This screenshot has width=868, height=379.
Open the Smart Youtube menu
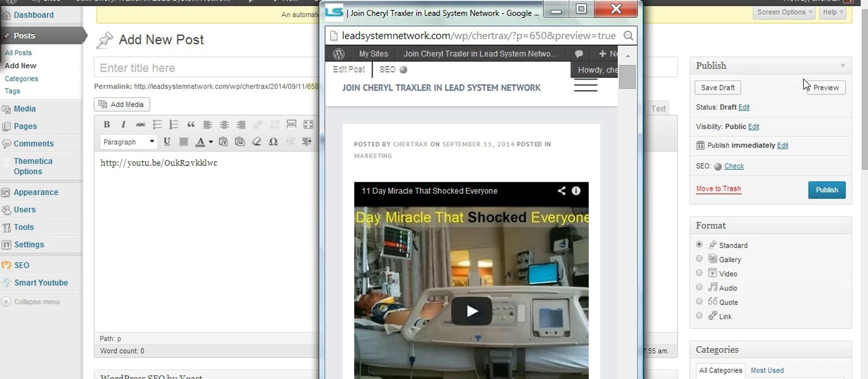coord(41,283)
